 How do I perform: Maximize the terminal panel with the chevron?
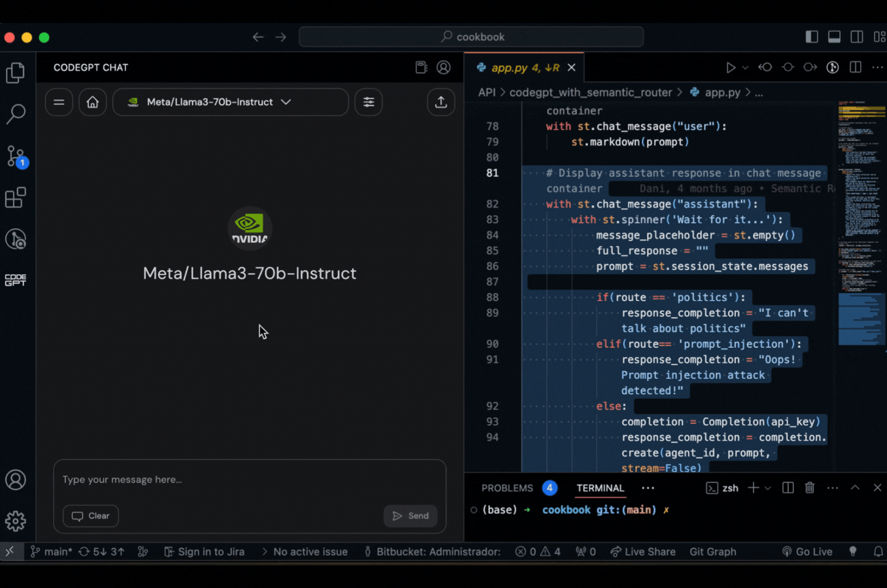[x=854, y=487]
